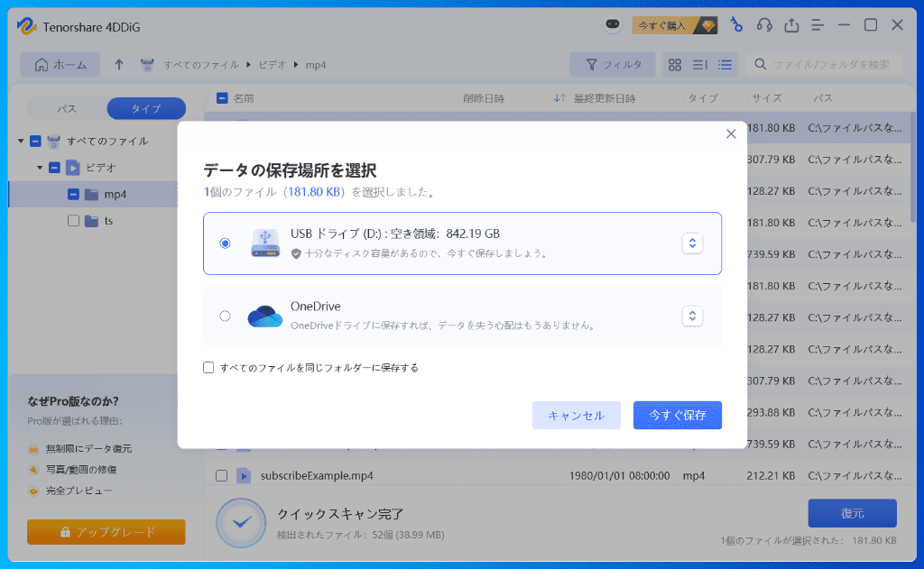This screenshot has width=924, height=569.
Task: Switch to bulleted list view icon
Action: point(725,65)
